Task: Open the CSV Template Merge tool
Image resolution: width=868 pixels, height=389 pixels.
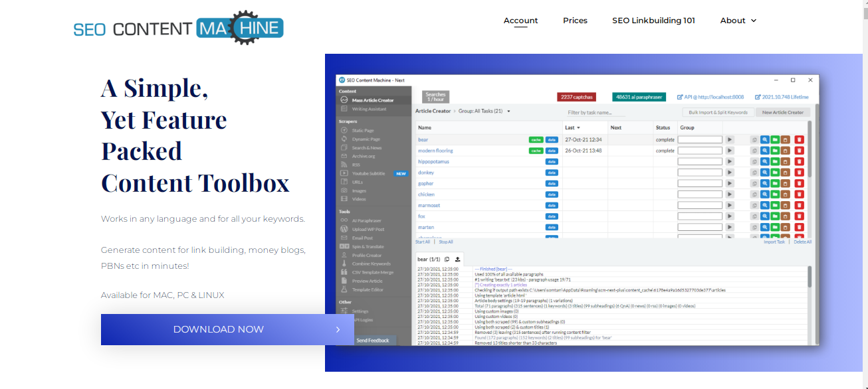Action: (x=373, y=272)
